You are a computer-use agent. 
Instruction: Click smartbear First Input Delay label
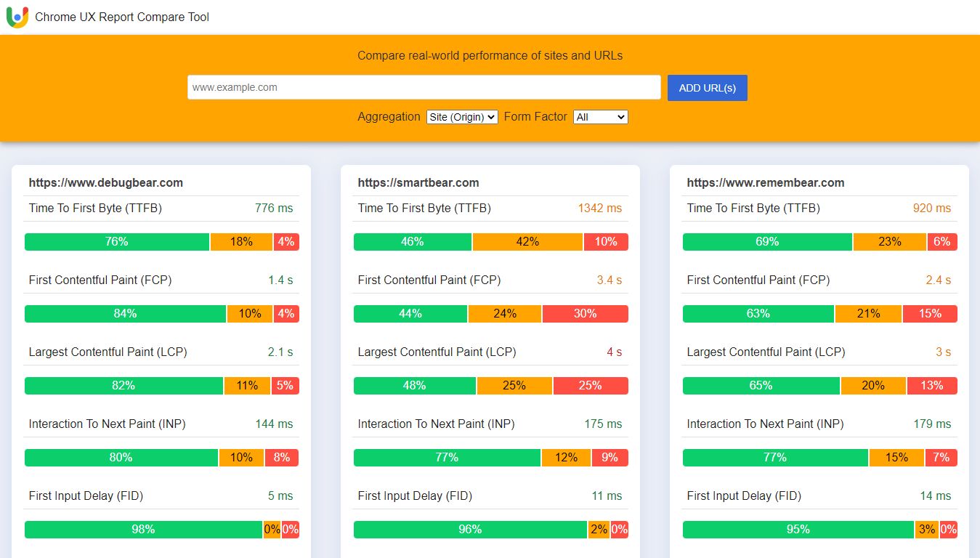click(x=415, y=496)
